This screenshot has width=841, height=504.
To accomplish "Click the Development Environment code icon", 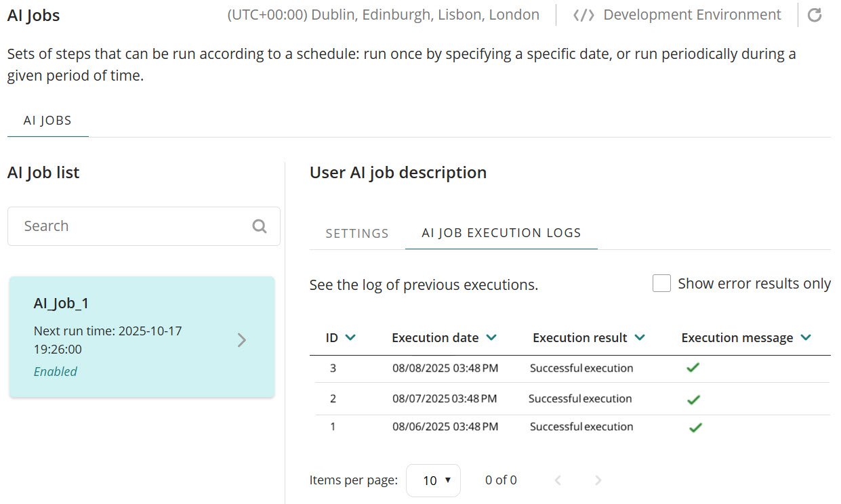I will pyautogui.click(x=584, y=15).
